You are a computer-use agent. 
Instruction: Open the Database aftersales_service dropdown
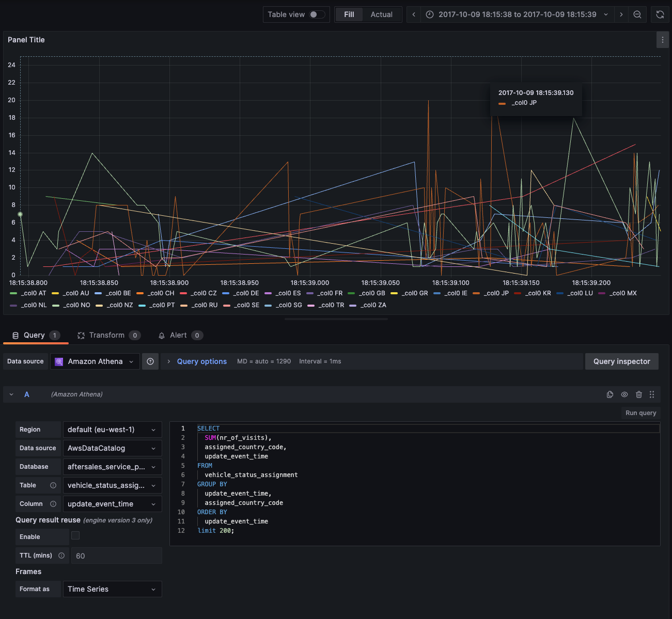112,467
